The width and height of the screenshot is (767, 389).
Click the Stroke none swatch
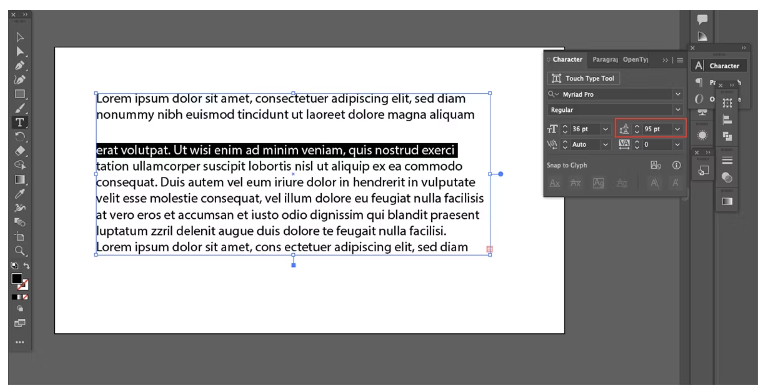tap(24, 285)
